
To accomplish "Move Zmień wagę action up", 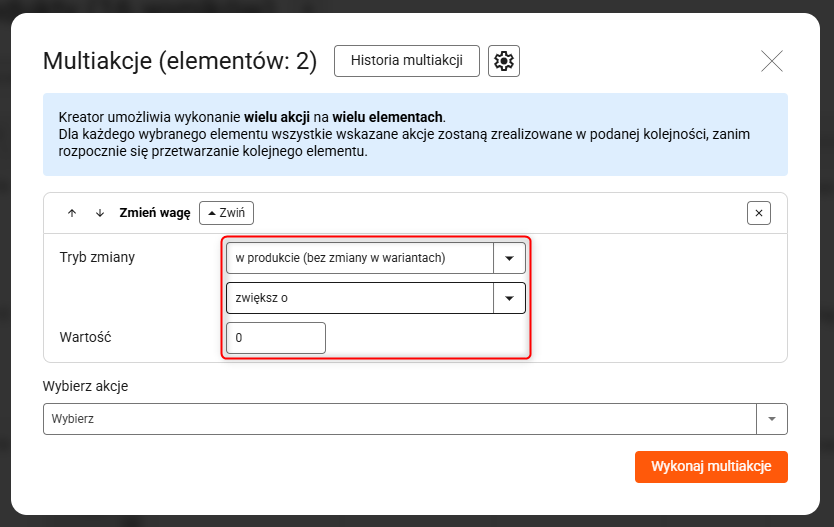I will [72, 213].
